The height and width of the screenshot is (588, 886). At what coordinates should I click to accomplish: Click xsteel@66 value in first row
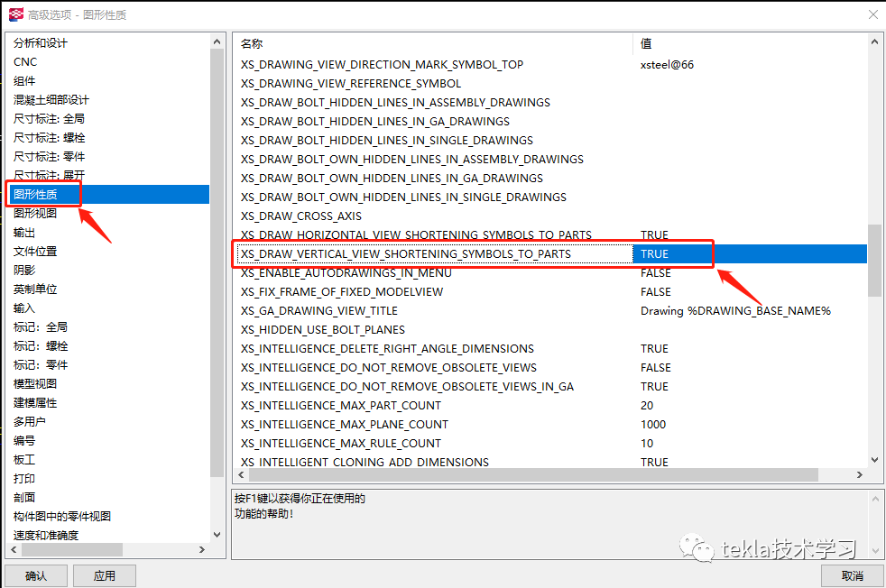coord(668,65)
